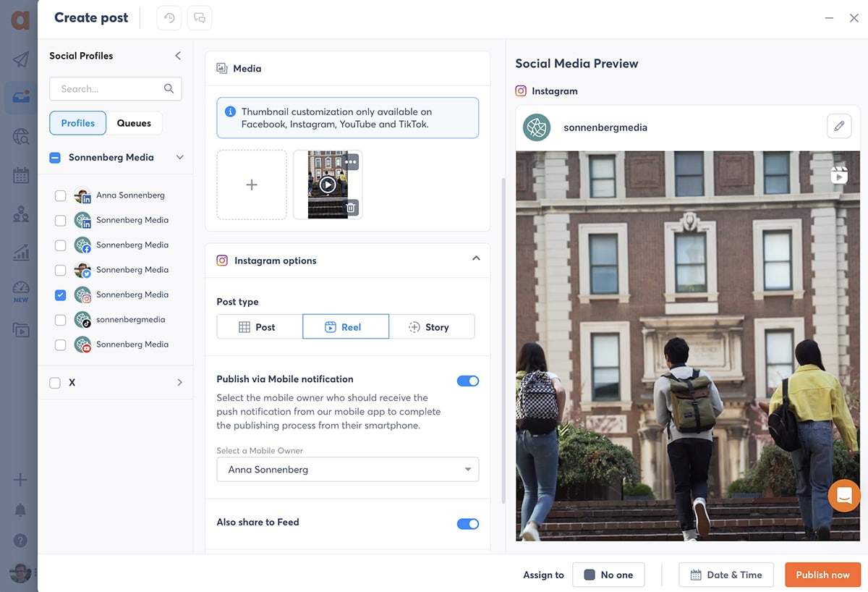Check the Sonnenberg Media YouTube profile checkbox
The image size is (868, 592).
tap(61, 344)
